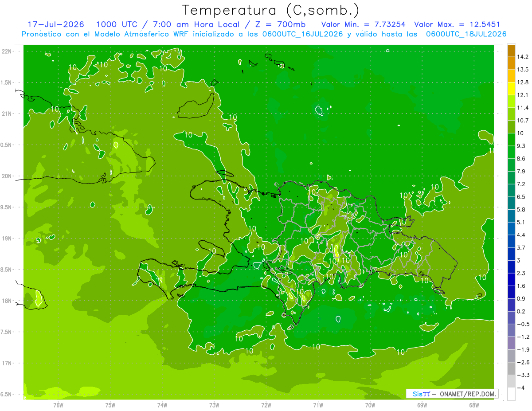Click the '70W' longitude axis label
This screenshot has width=532, height=411.
pos(370,405)
